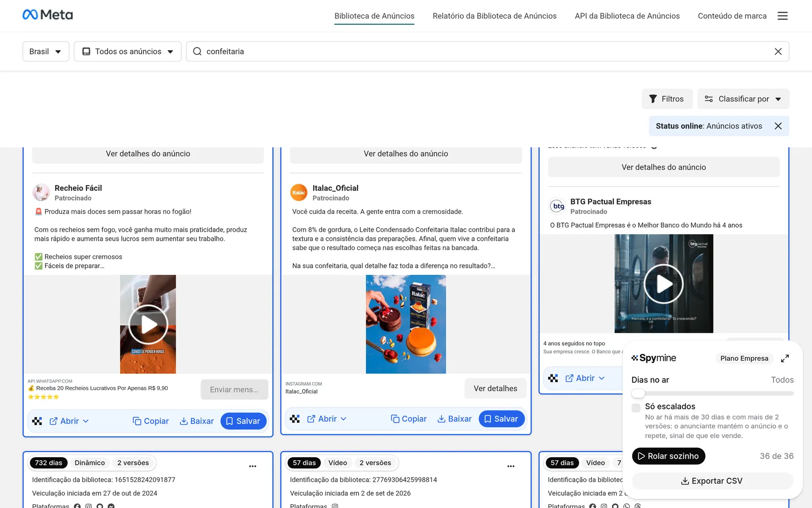The image size is (812, 508).
Task: Expand Abrir dropdown on Italac_Oficial card
Action: 327,419
